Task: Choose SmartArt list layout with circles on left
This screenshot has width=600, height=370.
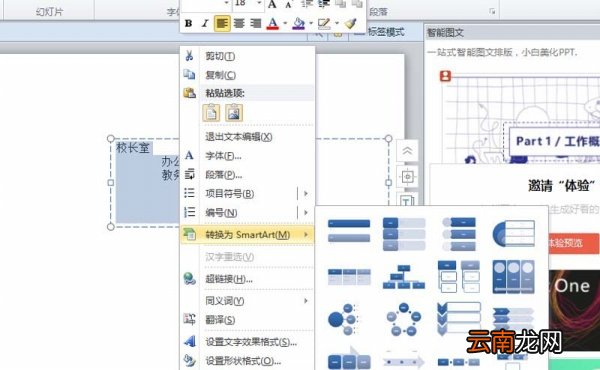Action: (459, 234)
